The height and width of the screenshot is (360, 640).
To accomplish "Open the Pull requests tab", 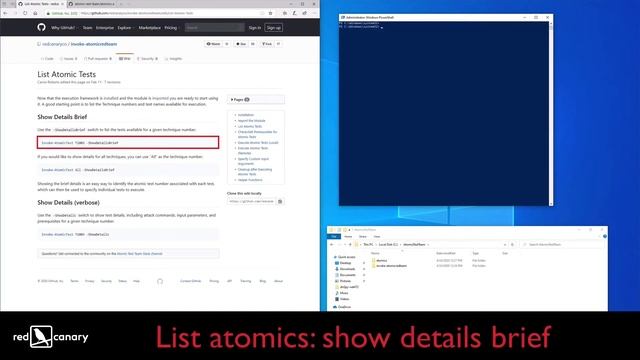I will (x=98, y=59).
